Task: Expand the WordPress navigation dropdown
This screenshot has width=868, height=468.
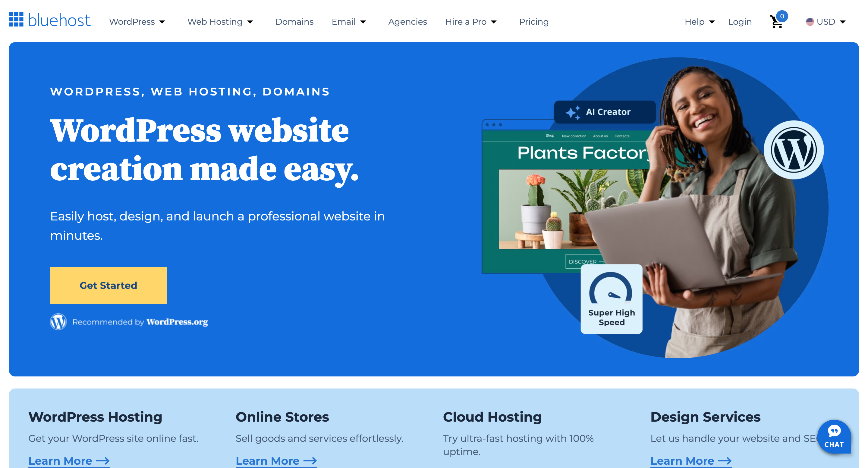Action: (x=137, y=22)
